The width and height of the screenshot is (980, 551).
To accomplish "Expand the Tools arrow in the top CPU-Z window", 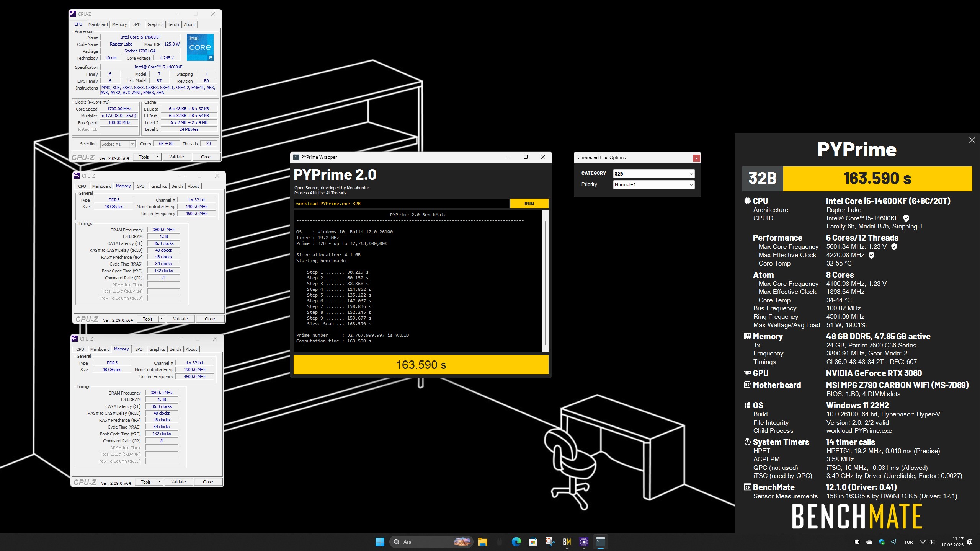I will 157,157.
